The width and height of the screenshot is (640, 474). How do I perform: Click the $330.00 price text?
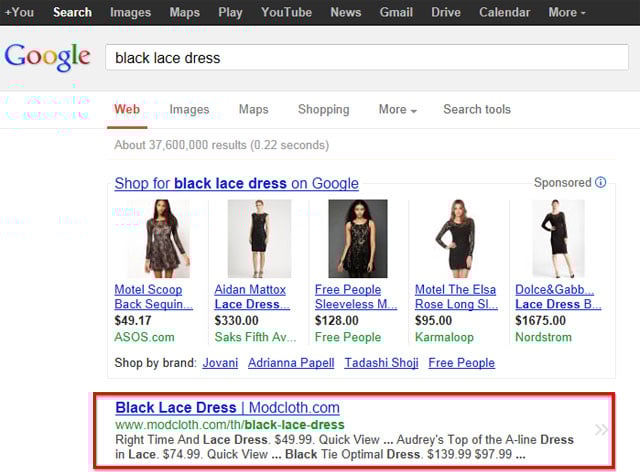236,320
